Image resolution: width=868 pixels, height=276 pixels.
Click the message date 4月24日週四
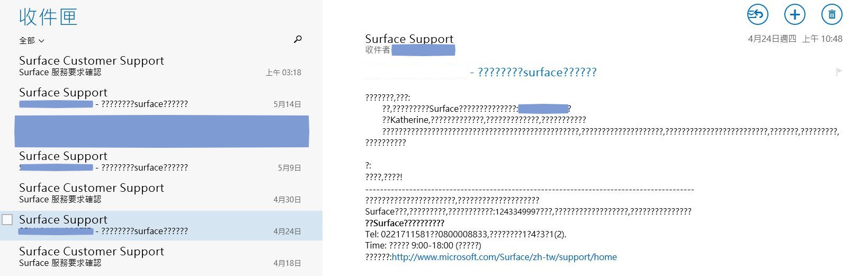(x=772, y=39)
